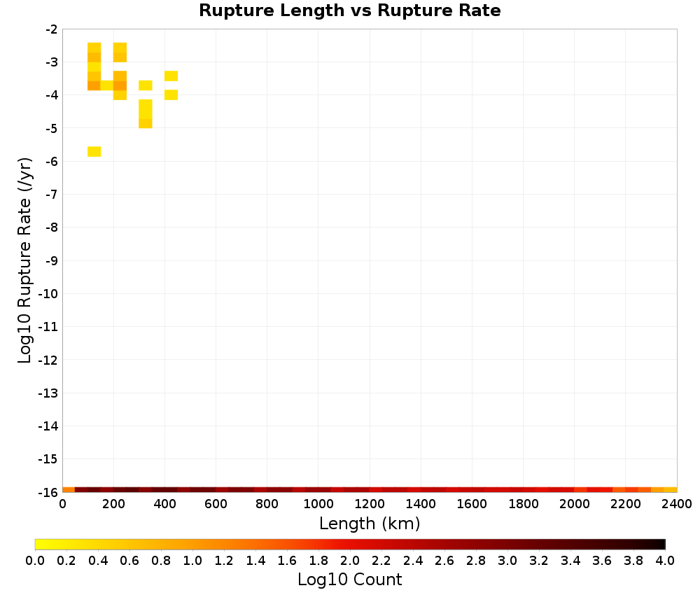Click the x-axis tick label "1600"
The height and width of the screenshot is (595, 700).
(x=472, y=504)
